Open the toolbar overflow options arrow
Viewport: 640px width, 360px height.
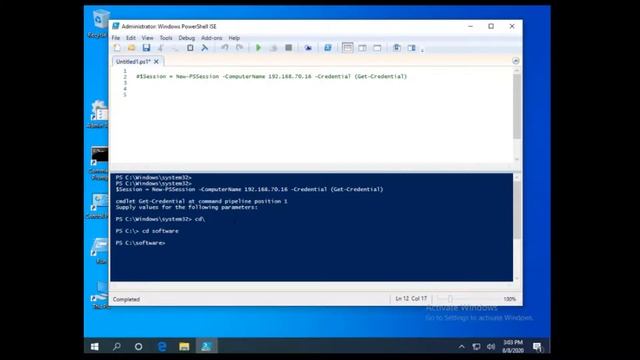(x=422, y=50)
